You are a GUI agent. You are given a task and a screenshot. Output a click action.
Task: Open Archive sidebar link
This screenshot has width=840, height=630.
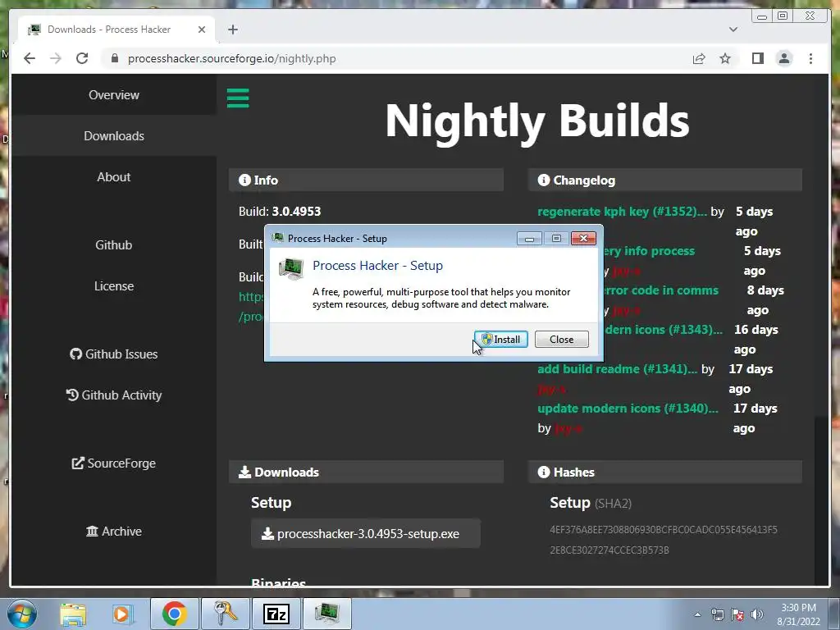coord(113,532)
